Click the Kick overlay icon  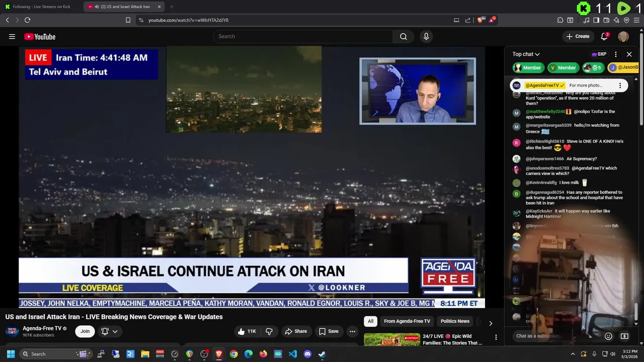(584, 8)
